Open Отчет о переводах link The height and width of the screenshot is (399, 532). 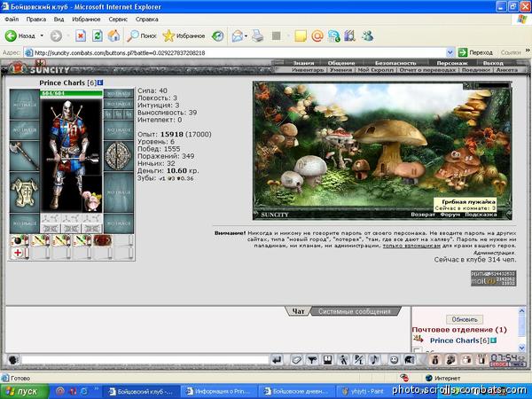pyautogui.click(x=427, y=69)
